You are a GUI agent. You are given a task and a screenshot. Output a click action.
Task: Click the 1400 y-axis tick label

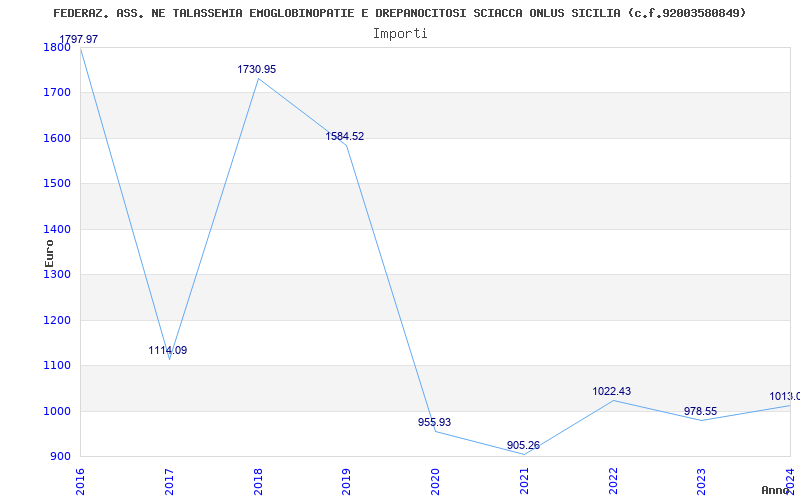[x=57, y=230]
